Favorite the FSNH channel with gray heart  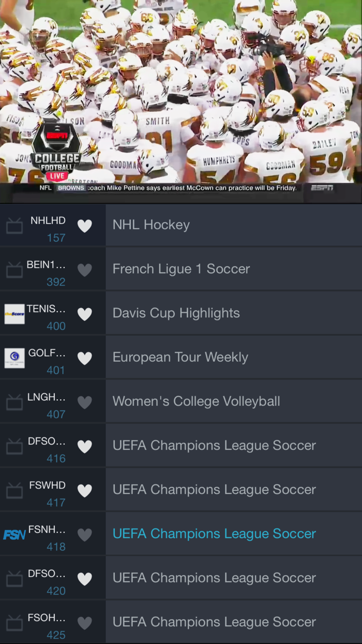(85, 534)
